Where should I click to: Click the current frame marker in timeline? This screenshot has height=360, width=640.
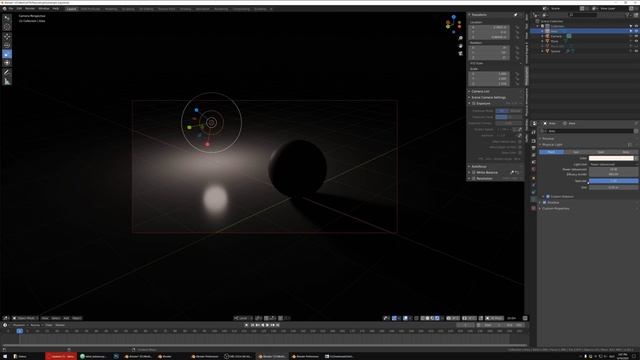20,331
